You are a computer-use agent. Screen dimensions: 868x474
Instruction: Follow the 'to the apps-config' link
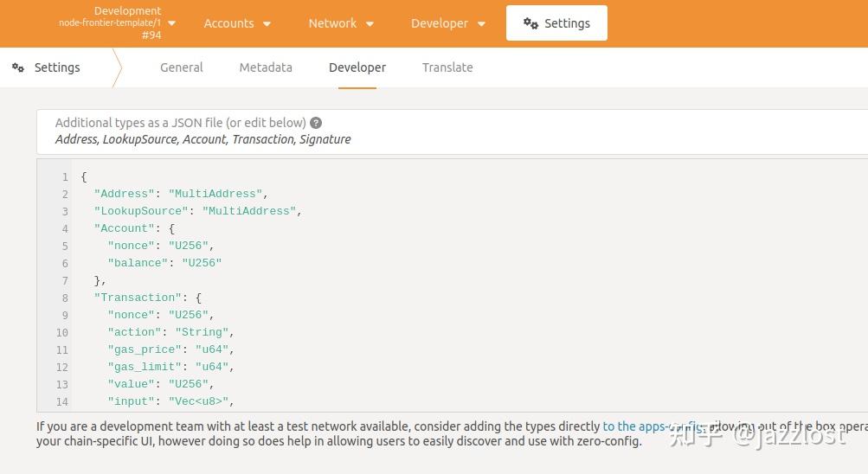pos(653,426)
